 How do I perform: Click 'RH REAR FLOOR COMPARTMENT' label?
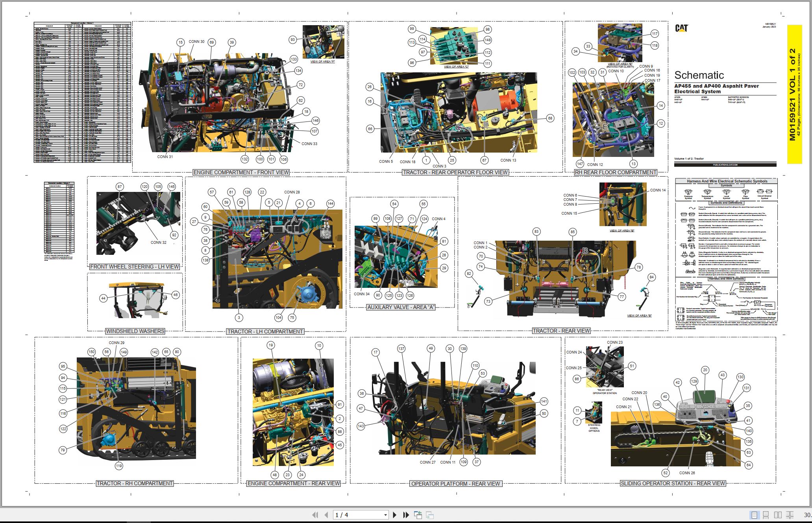[616, 172]
